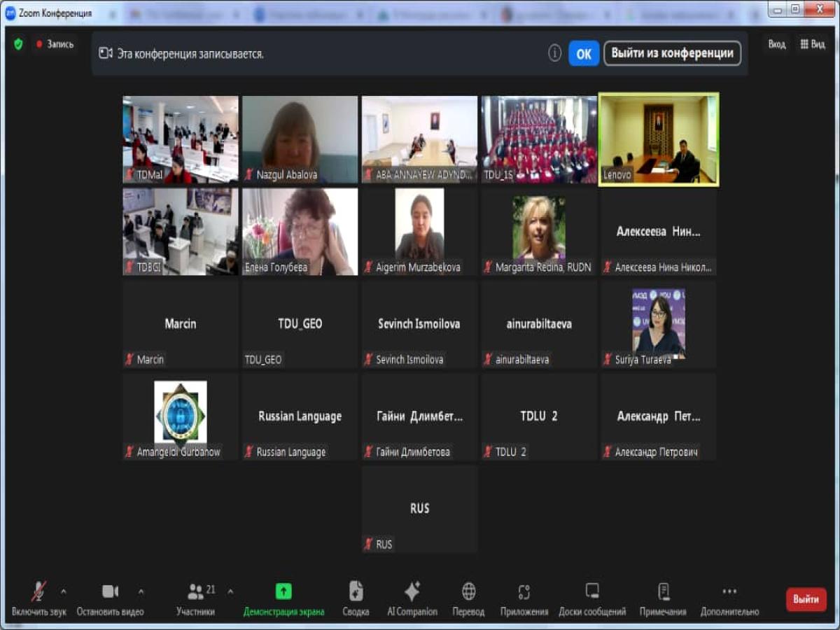The height and width of the screenshot is (630, 840).
Task: Expand participants options arrow
Action: (x=230, y=591)
